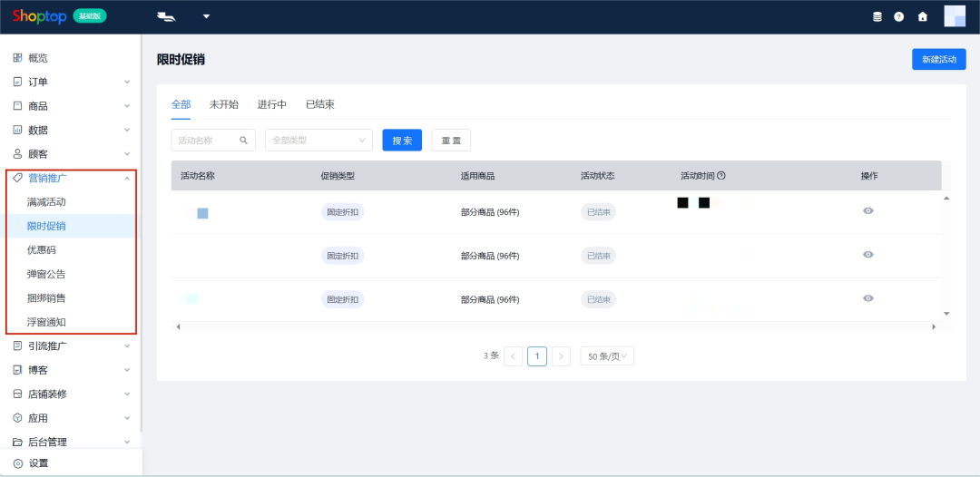
Task: View first promotion via eye icon
Action: tap(868, 211)
